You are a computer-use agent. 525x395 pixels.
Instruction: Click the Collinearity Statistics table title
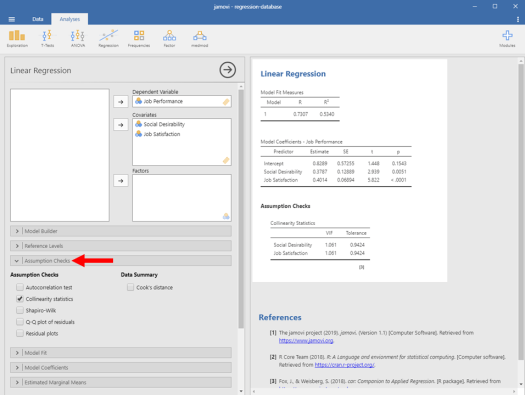coord(293,223)
